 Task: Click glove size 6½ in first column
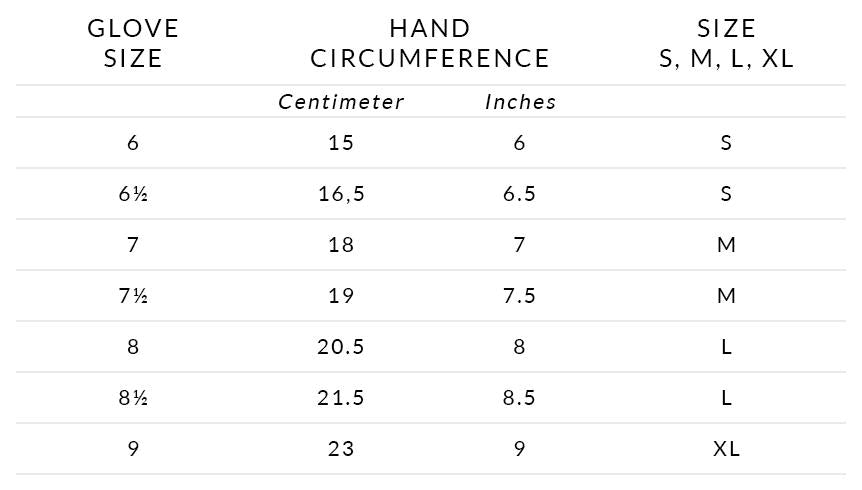pos(133,194)
